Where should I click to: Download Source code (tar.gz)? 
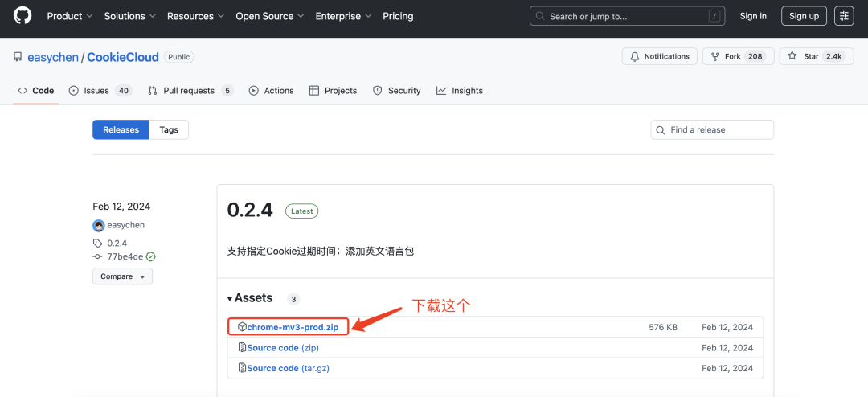(x=289, y=368)
